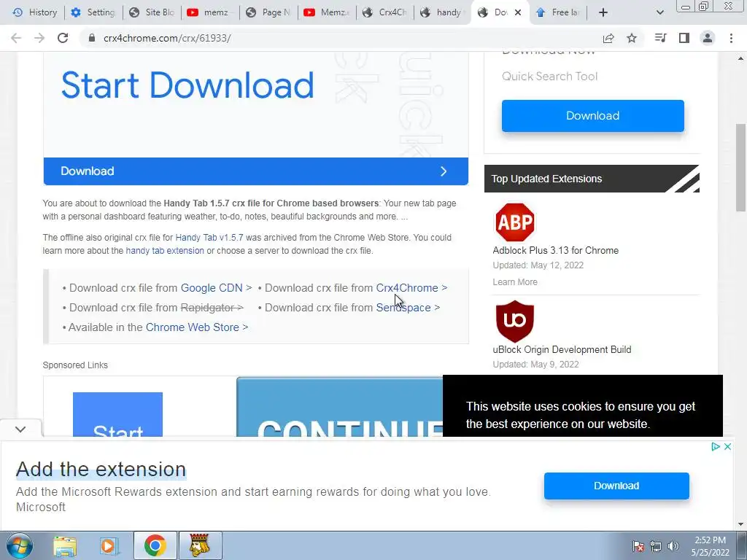
Task: Reload the current page
Action: [63, 38]
